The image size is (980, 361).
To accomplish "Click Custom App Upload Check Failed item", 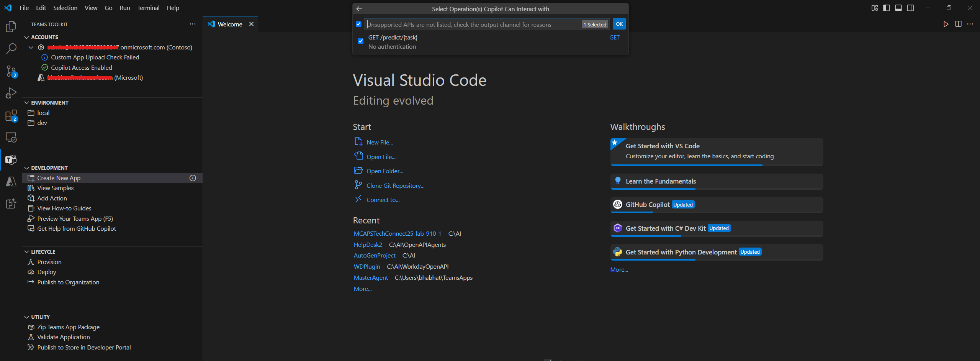I will click(95, 57).
